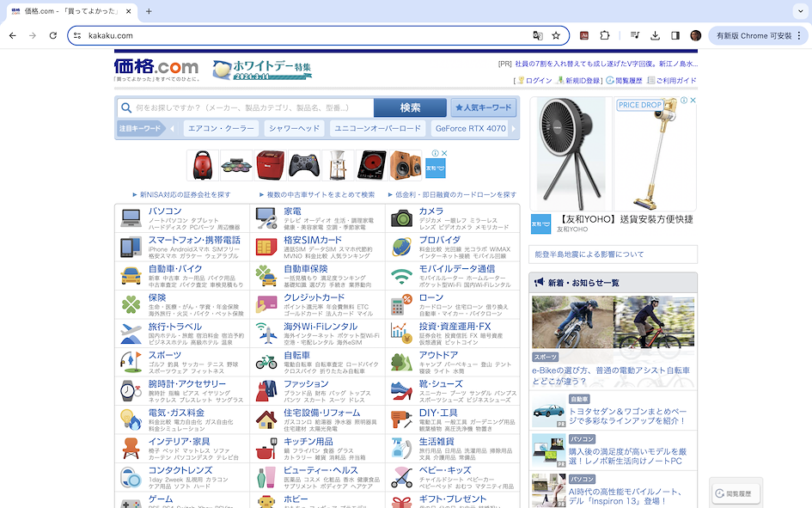Open the トヨタセダン&ワゴン article link

(x=627, y=416)
